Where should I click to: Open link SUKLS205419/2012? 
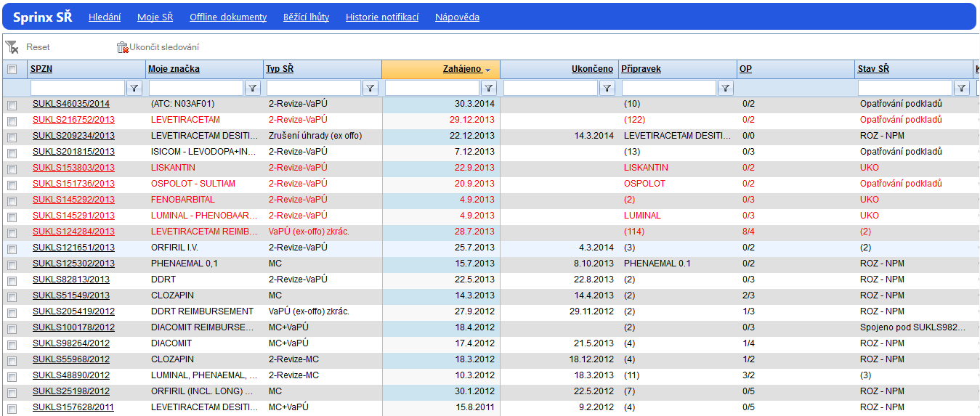coord(73,311)
